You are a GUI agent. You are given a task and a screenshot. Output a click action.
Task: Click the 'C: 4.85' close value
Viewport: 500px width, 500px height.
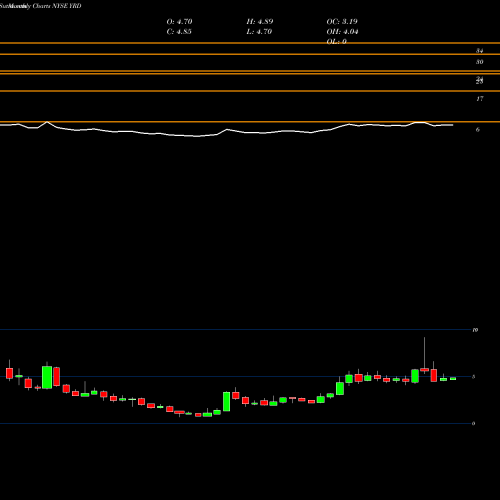point(179,32)
